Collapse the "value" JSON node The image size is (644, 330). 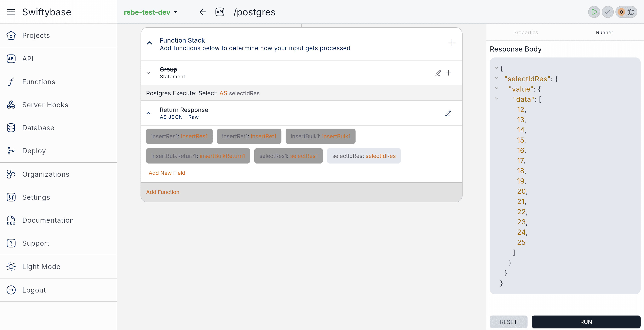point(496,89)
